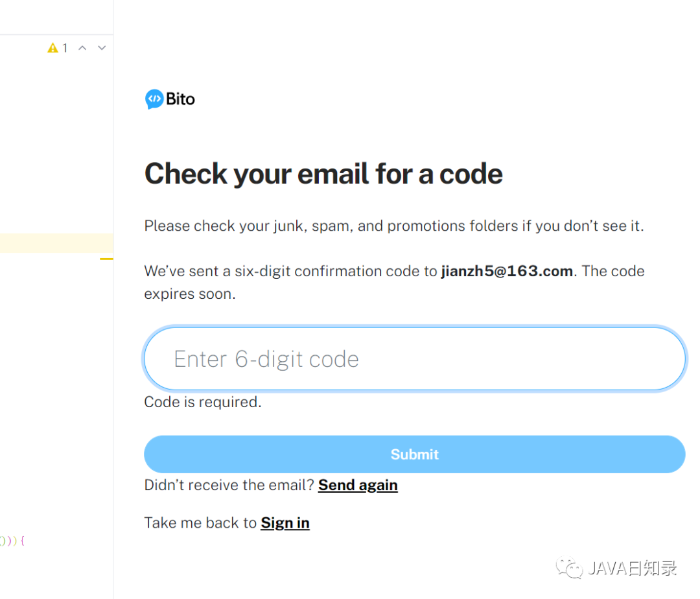Click the JAVA日知录 watermark text
Viewport: 700px width, 599px height.
pyautogui.click(x=633, y=569)
